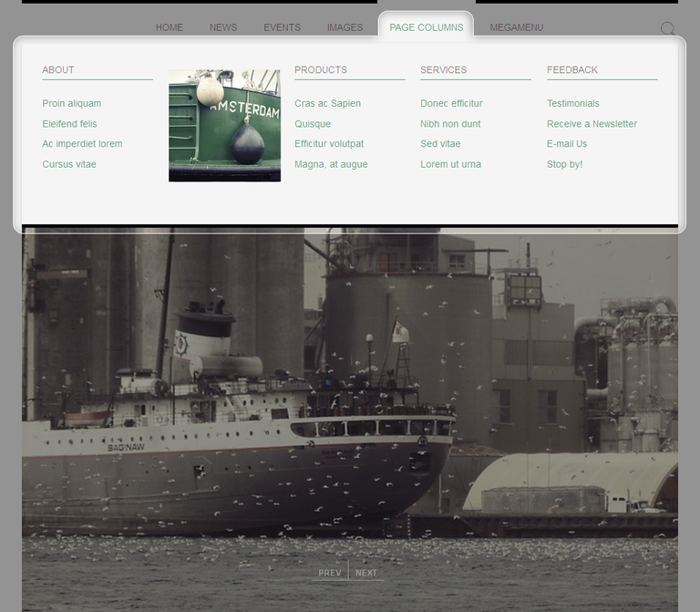Open the Eleifend felis link

(x=69, y=124)
